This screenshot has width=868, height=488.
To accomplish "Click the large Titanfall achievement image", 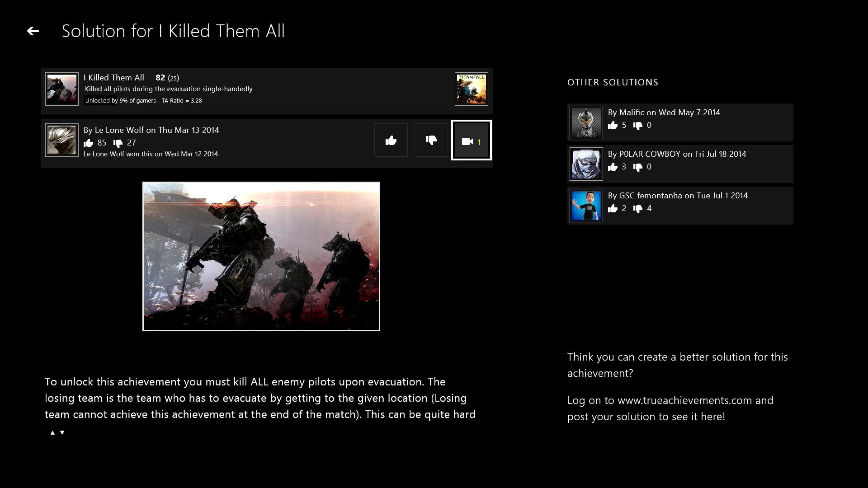I will [261, 256].
